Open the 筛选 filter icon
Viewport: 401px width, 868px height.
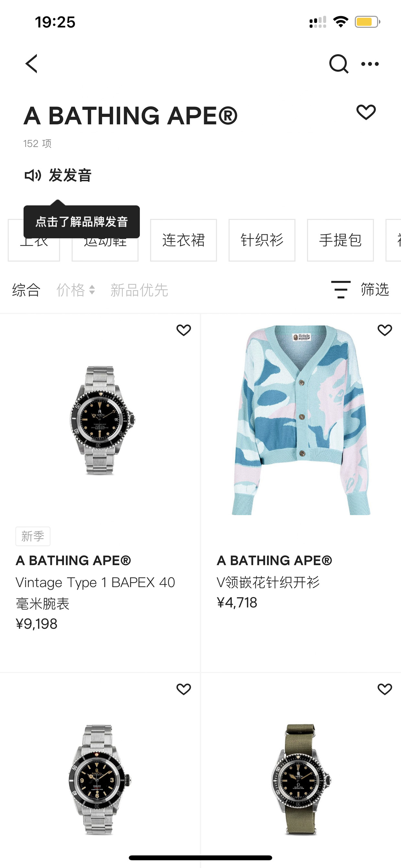341,289
